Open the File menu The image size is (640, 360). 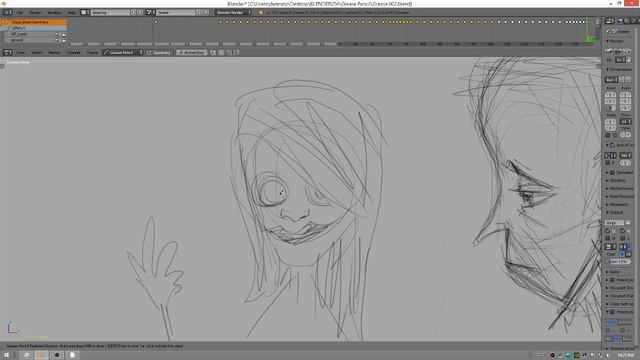(x=20, y=13)
